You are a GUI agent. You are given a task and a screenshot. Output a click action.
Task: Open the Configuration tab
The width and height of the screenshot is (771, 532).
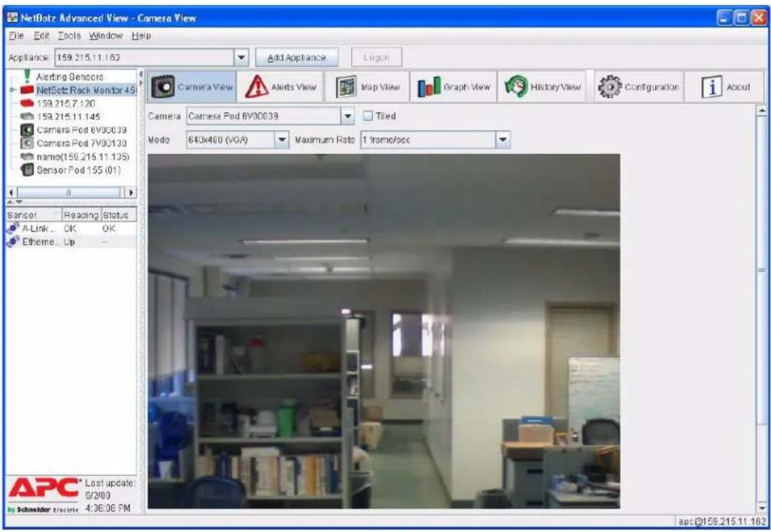click(x=638, y=87)
